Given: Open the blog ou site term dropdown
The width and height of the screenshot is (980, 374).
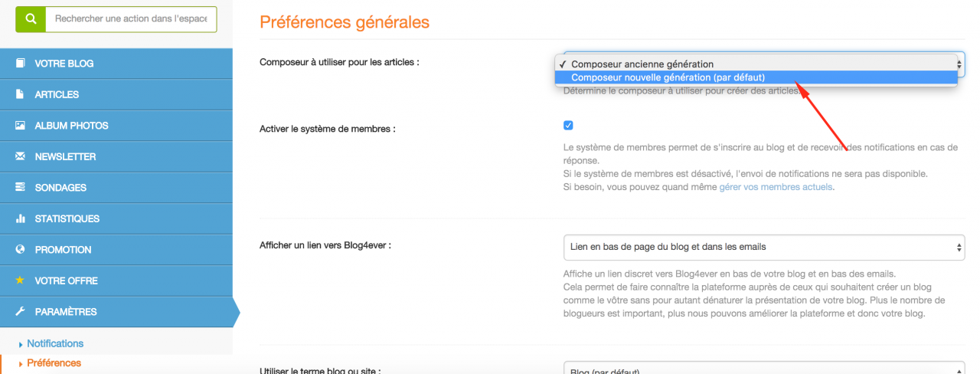Looking at the screenshot, I should tap(763, 369).
